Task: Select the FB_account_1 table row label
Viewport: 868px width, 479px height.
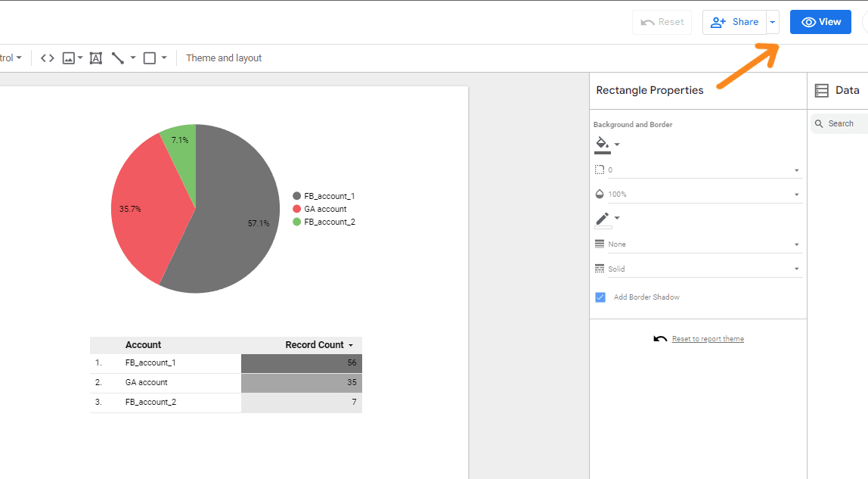Action: click(150, 362)
